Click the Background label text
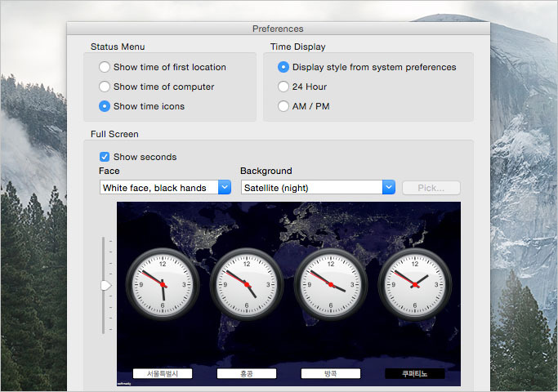Viewport: 558px width, 392px height. pos(266,171)
